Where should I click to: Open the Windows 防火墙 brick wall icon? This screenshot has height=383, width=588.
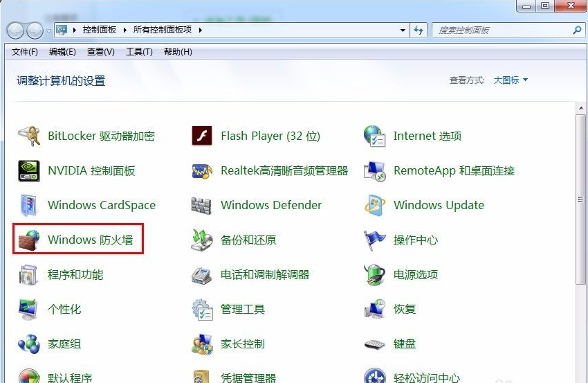(x=29, y=240)
